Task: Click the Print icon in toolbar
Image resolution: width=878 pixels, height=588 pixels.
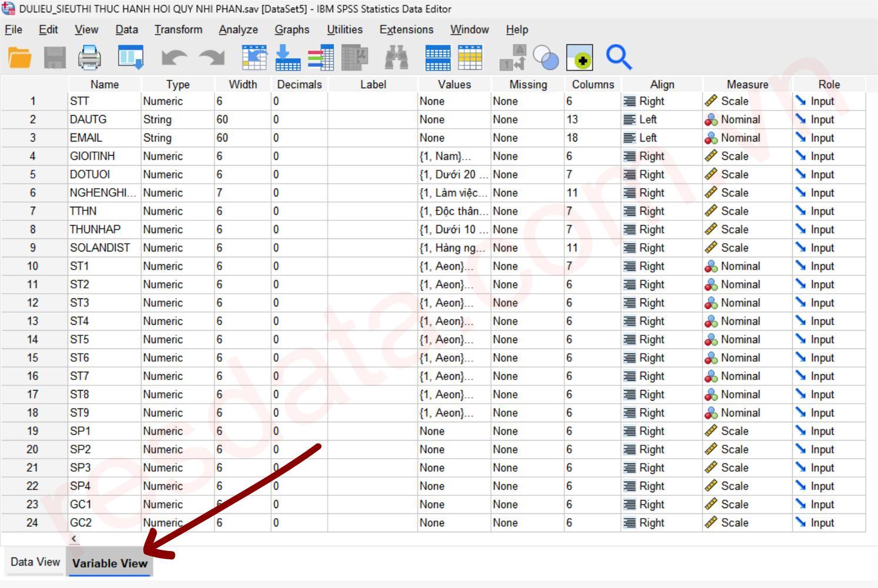Action: [90, 58]
